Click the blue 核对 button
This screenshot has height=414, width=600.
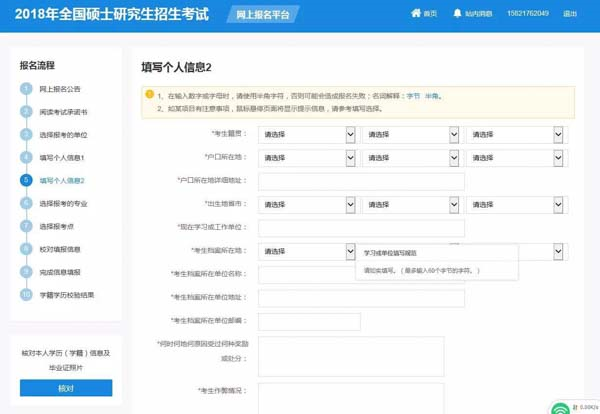(66, 388)
